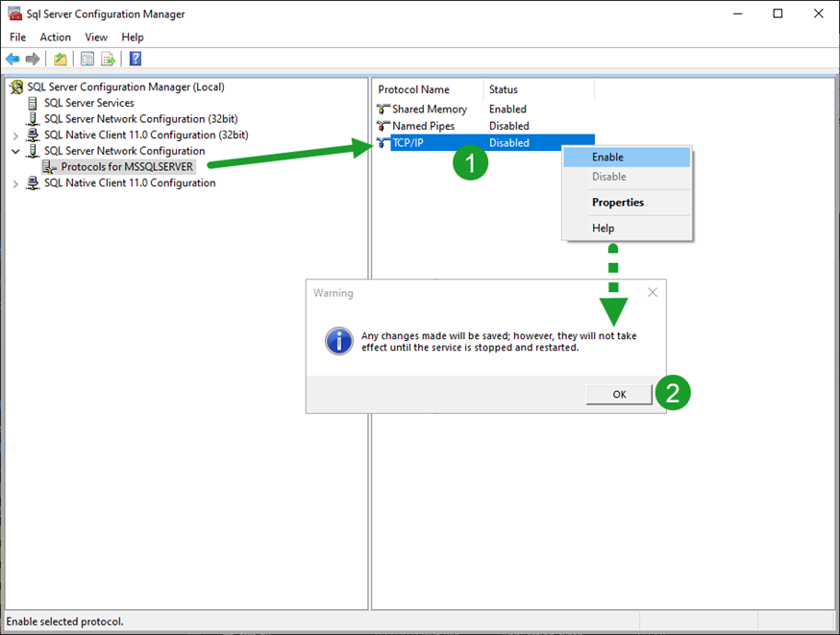Click the info icon in Warning dialog
Screen dimensions: 840x635
point(339,341)
